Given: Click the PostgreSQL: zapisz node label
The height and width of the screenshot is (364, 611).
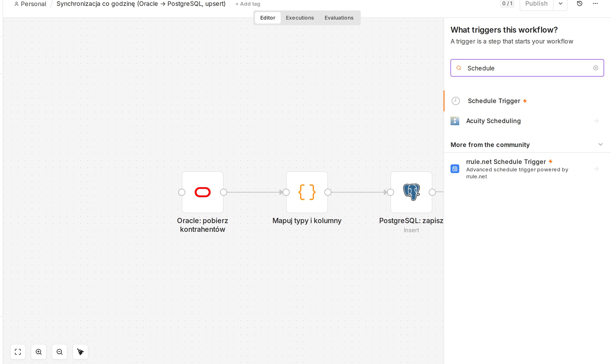Looking at the screenshot, I should coord(411,221).
